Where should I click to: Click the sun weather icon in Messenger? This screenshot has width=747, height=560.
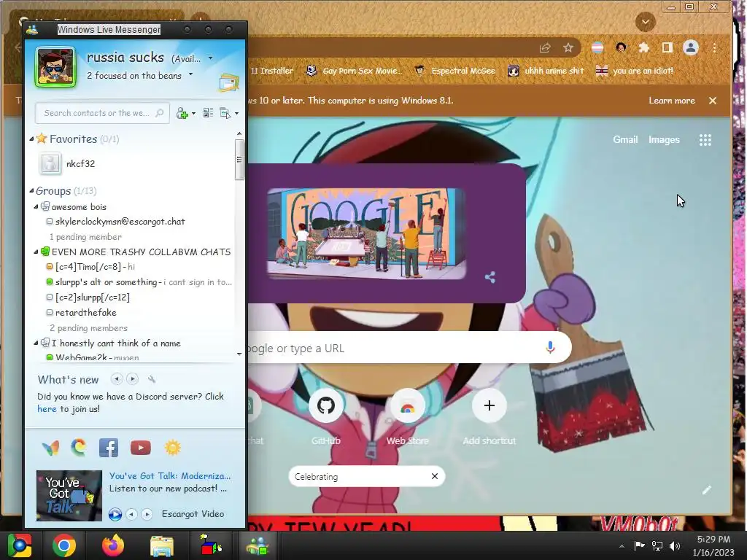pyautogui.click(x=172, y=448)
